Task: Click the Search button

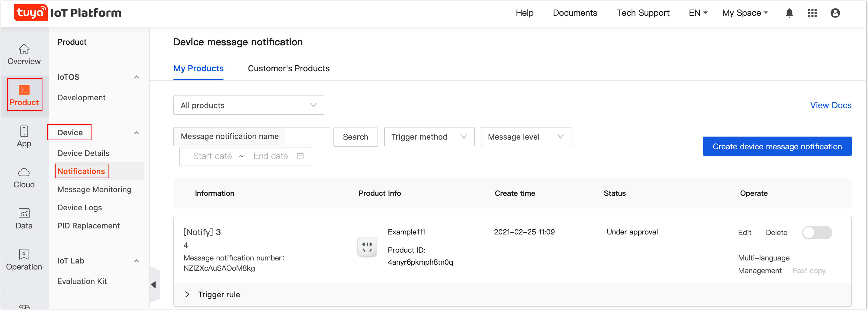Action: point(355,137)
